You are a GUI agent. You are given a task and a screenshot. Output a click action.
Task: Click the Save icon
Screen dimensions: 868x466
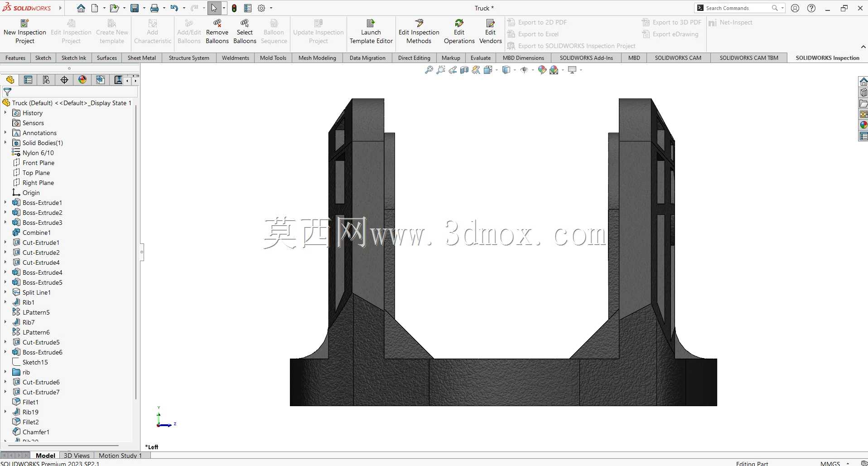coord(135,8)
